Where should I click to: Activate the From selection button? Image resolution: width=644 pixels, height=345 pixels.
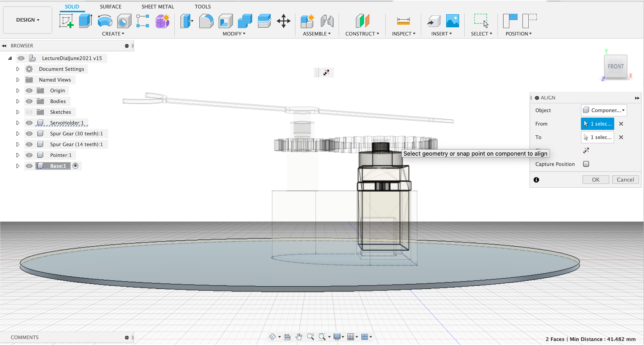597,124
